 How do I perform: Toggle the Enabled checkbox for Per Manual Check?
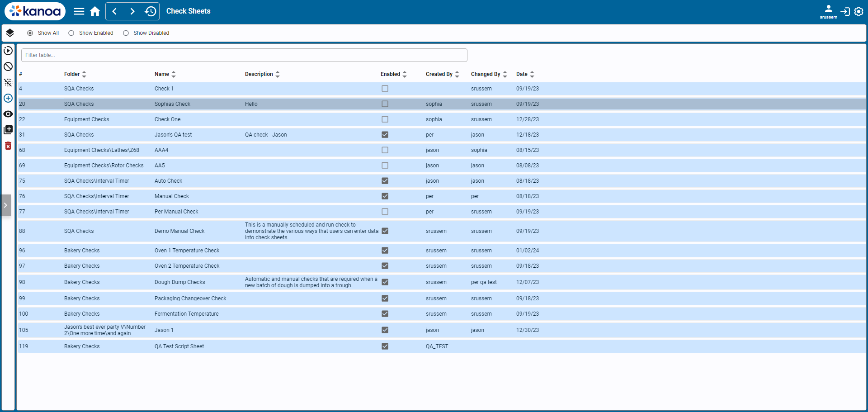[x=385, y=212]
